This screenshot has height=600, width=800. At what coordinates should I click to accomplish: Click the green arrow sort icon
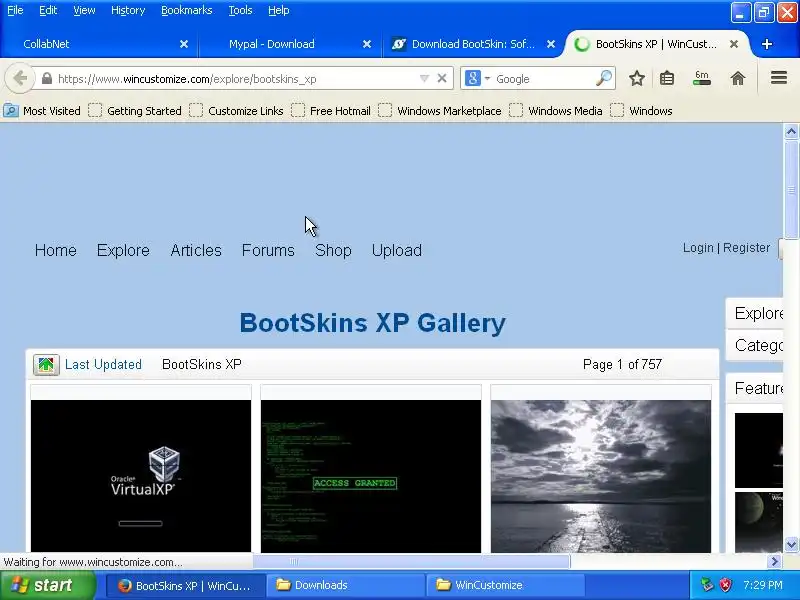[x=46, y=364]
